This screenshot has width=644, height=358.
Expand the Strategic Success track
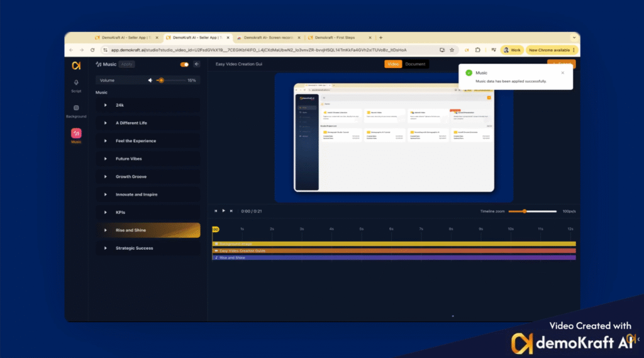[x=106, y=248]
